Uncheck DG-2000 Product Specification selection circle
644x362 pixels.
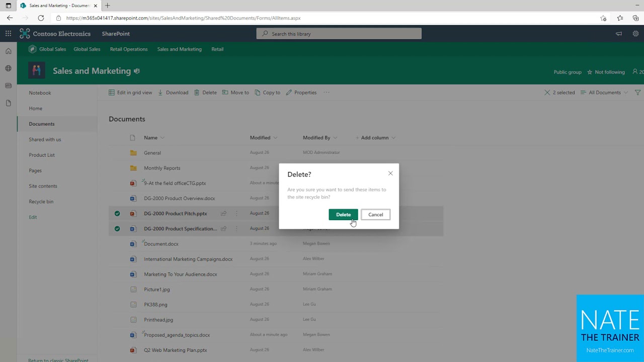[117, 229]
